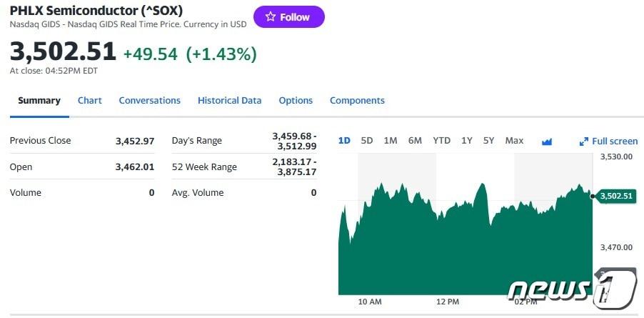Viewport: 644px width, 318px height.
Task: Show the 1Y chart range
Action: point(467,141)
